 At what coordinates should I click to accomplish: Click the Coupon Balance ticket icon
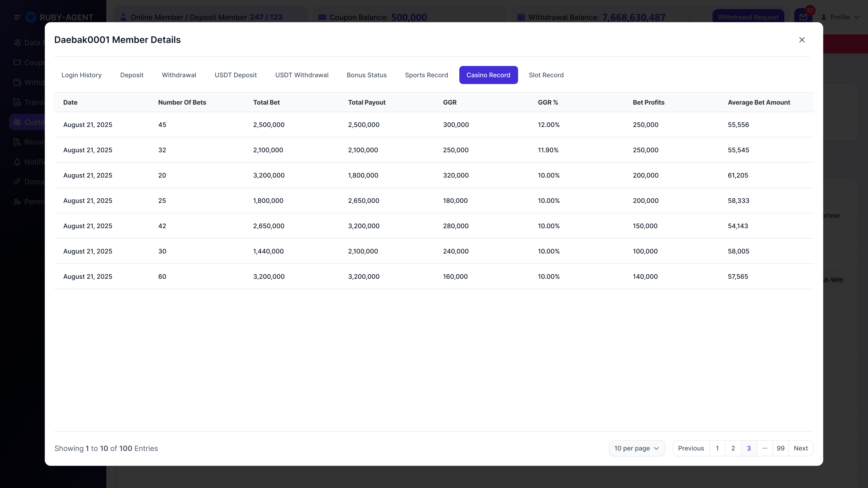pyautogui.click(x=322, y=17)
